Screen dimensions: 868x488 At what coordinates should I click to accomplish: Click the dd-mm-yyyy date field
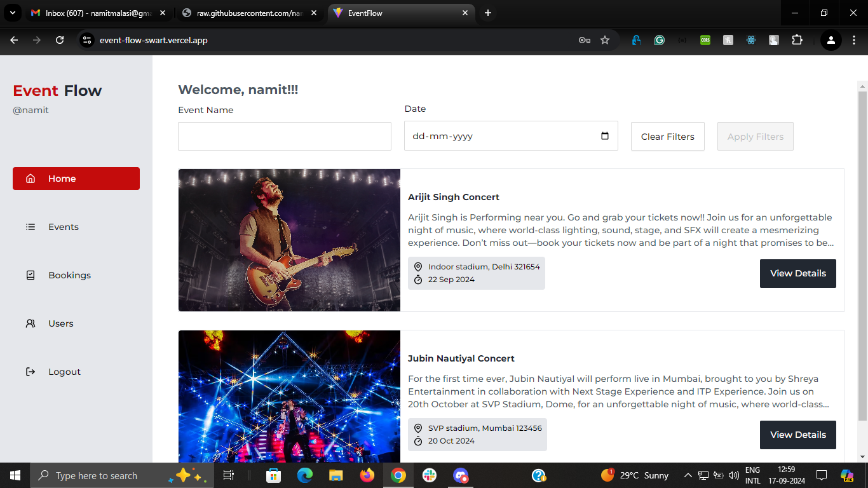[x=511, y=136]
